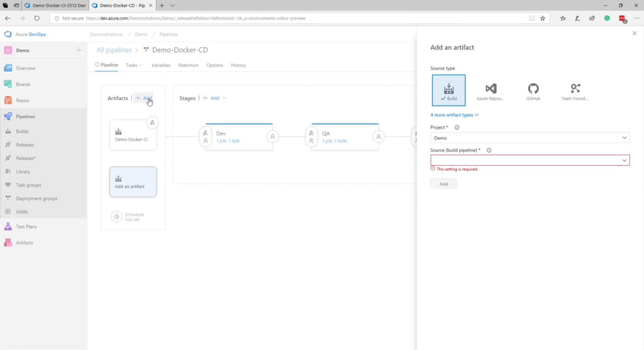Open Test Plans in sidebar
This screenshot has width=644, height=350.
pos(43,227)
